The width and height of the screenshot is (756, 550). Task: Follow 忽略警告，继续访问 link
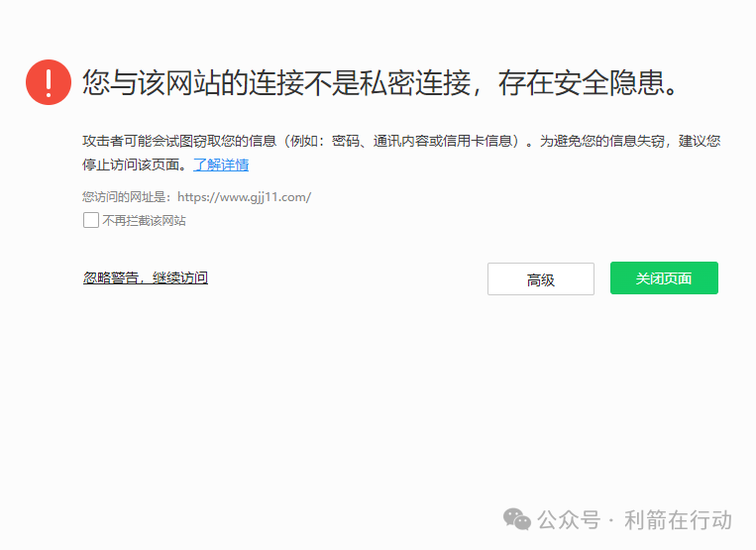[146, 277]
